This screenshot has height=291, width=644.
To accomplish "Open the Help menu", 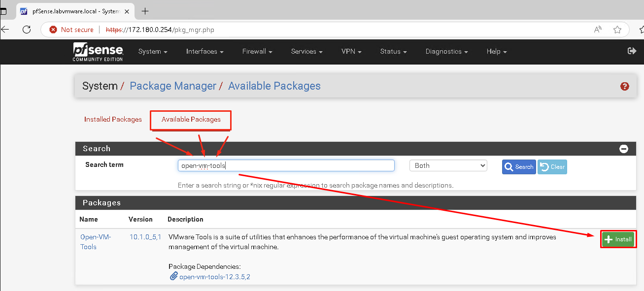I will [x=497, y=51].
